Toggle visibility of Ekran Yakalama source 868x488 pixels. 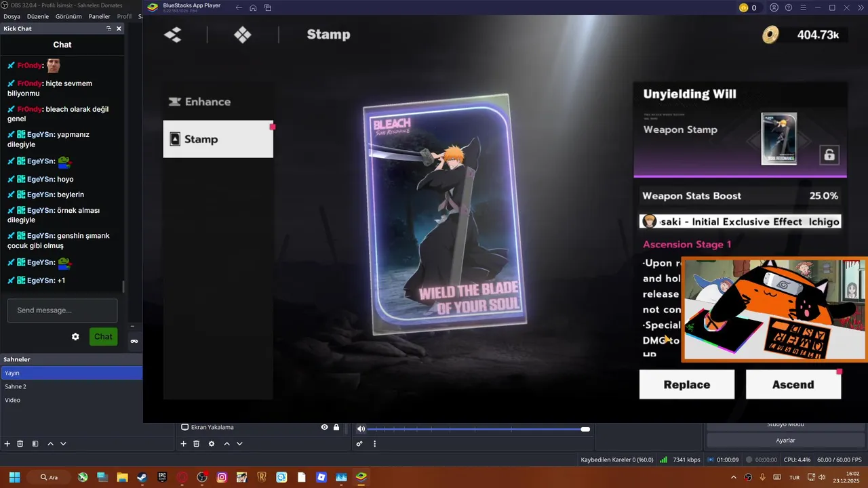pyautogui.click(x=324, y=427)
